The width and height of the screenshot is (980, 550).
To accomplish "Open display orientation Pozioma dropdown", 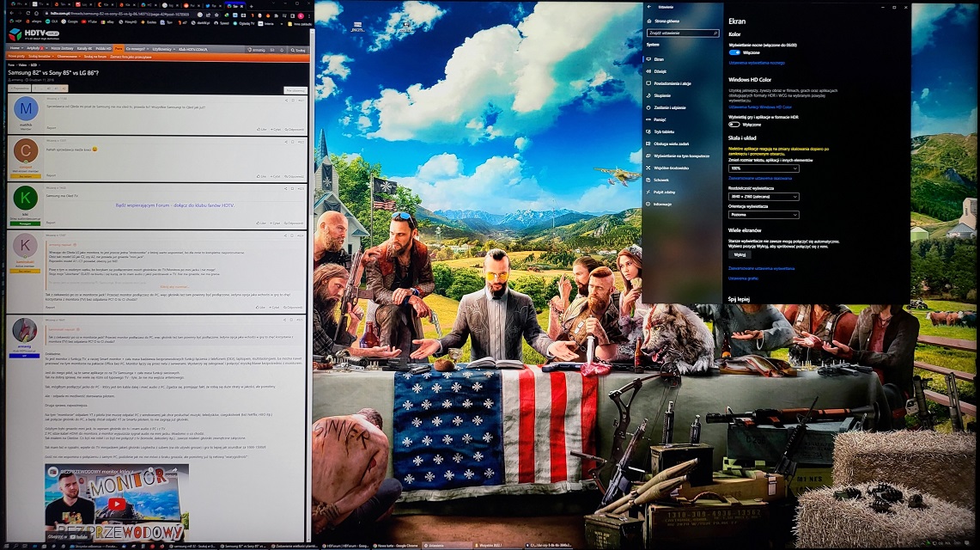I will 764,214.
